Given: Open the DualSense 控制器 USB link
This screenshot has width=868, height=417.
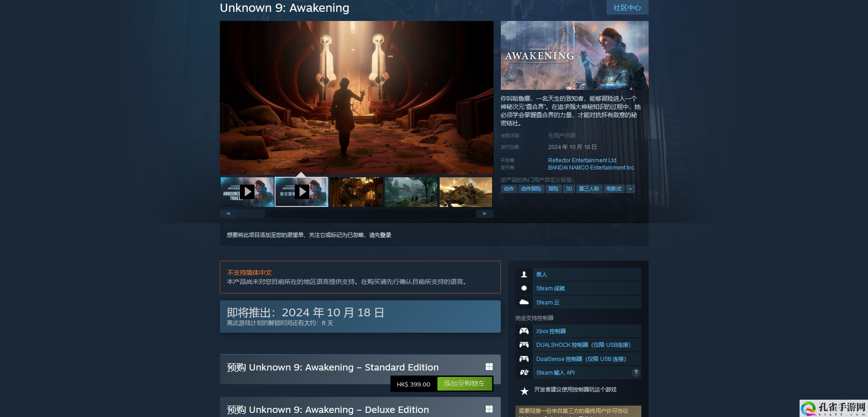Looking at the screenshot, I should [x=581, y=359].
